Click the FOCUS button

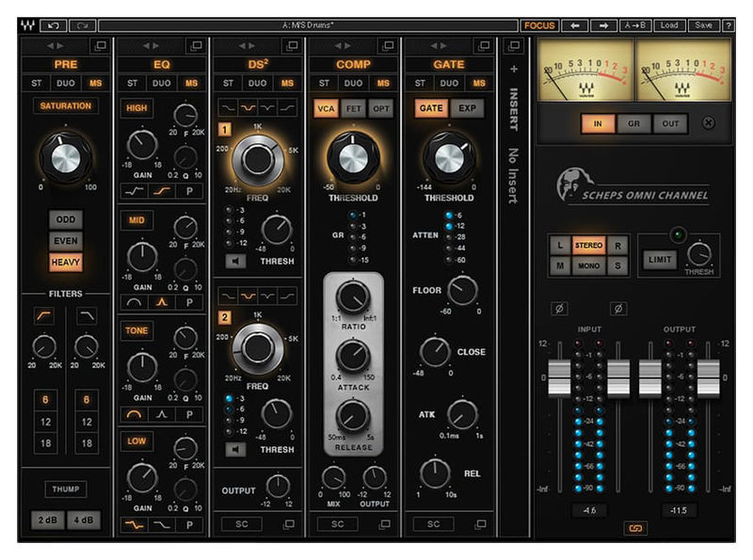[x=539, y=25]
